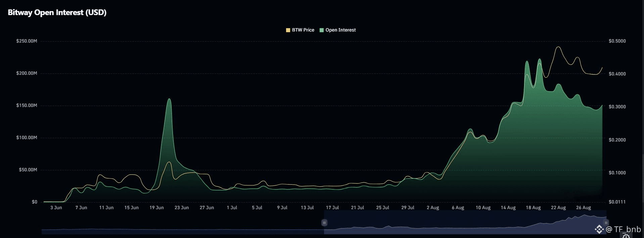Click the $250.00M left axis label
This screenshot has height=238, width=644.
pos(27,41)
